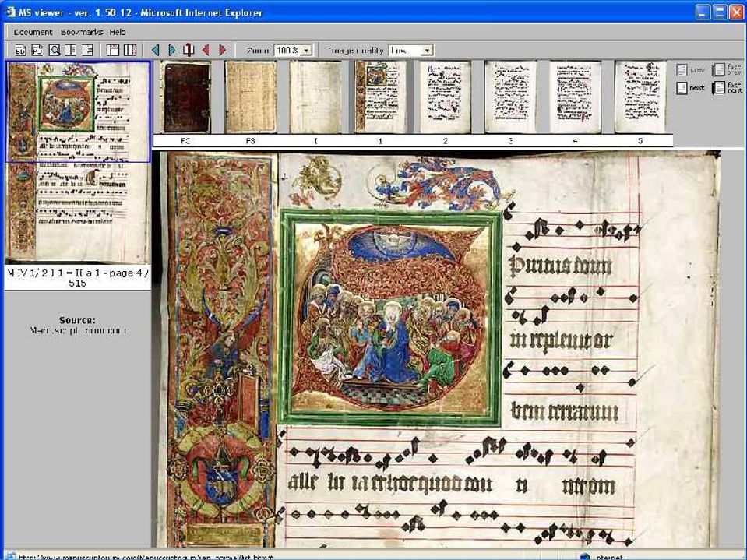This screenshot has width=747, height=560.
Task: Click the fast prev button
Action: point(728,70)
